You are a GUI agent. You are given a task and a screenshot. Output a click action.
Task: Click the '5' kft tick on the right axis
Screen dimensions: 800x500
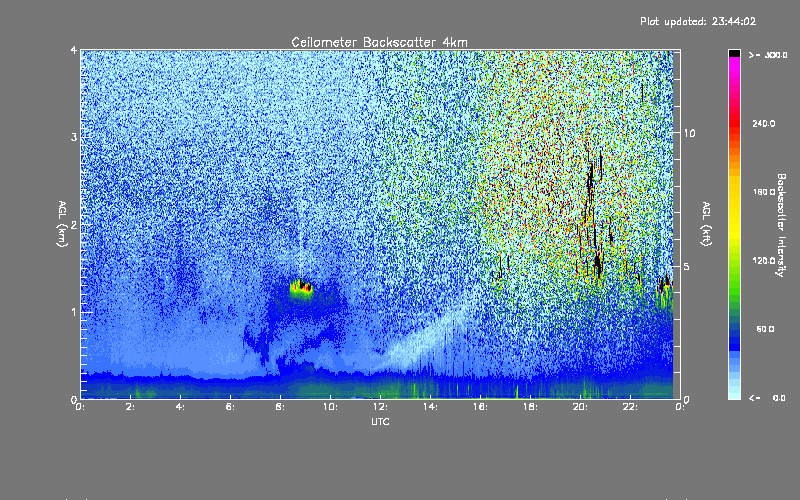(687, 267)
